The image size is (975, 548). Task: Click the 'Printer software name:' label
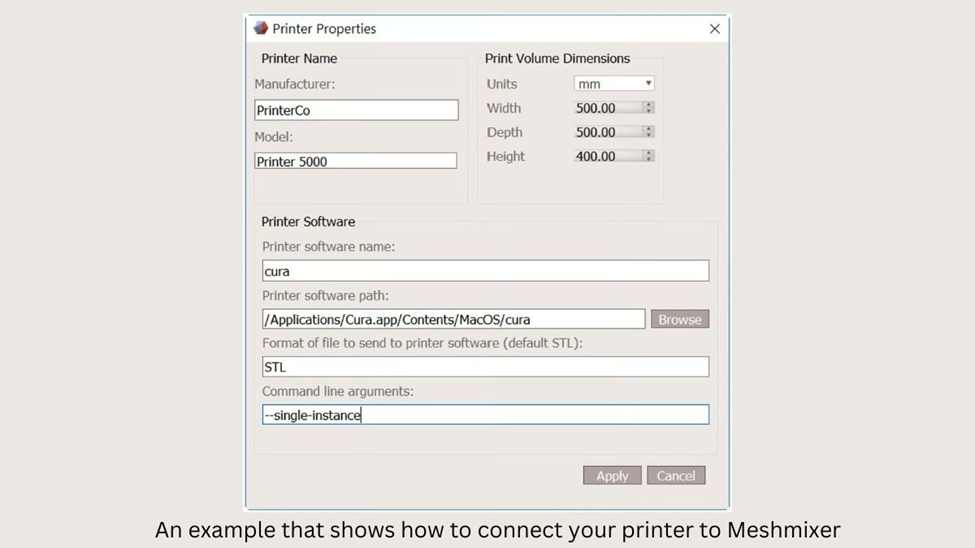[328, 246]
